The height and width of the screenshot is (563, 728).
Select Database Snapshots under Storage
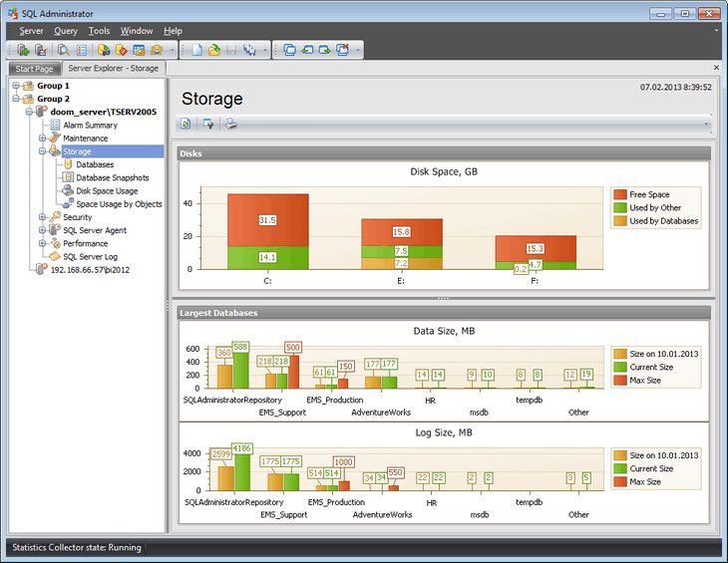coord(112,177)
